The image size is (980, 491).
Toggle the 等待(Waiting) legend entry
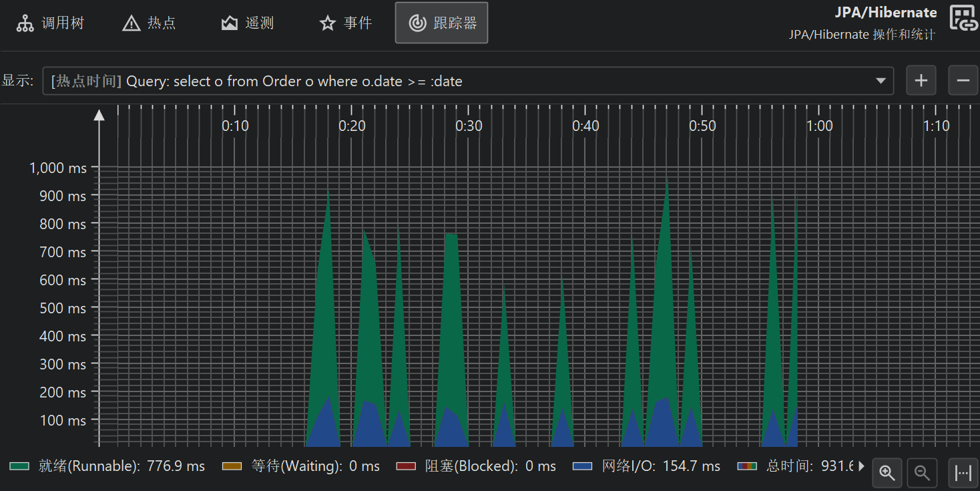click(300, 466)
